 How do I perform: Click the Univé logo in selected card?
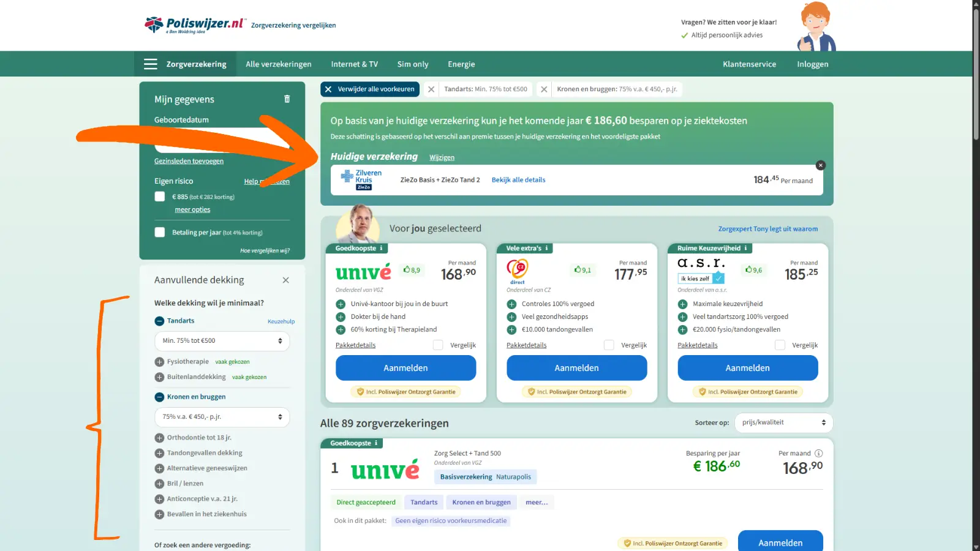363,272
